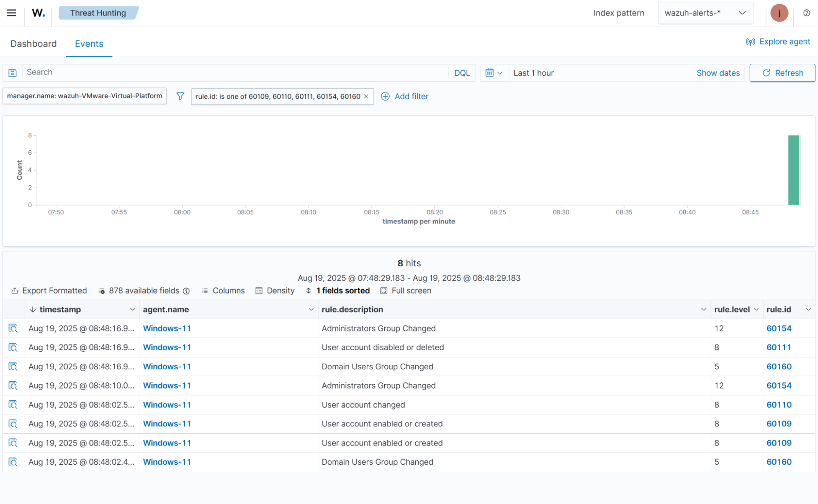Open rule 60154 link in first row
The width and height of the screenshot is (818, 504).
[779, 328]
